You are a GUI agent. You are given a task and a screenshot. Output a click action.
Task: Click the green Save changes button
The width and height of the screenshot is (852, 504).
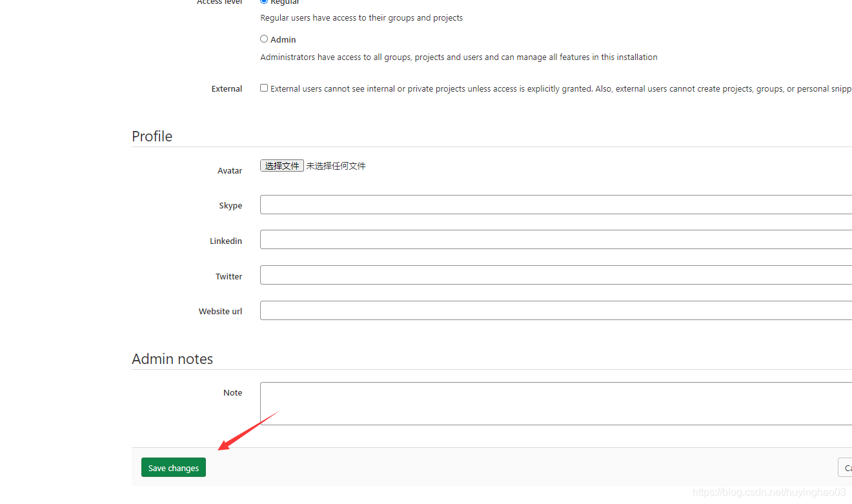click(x=174, y=467)
